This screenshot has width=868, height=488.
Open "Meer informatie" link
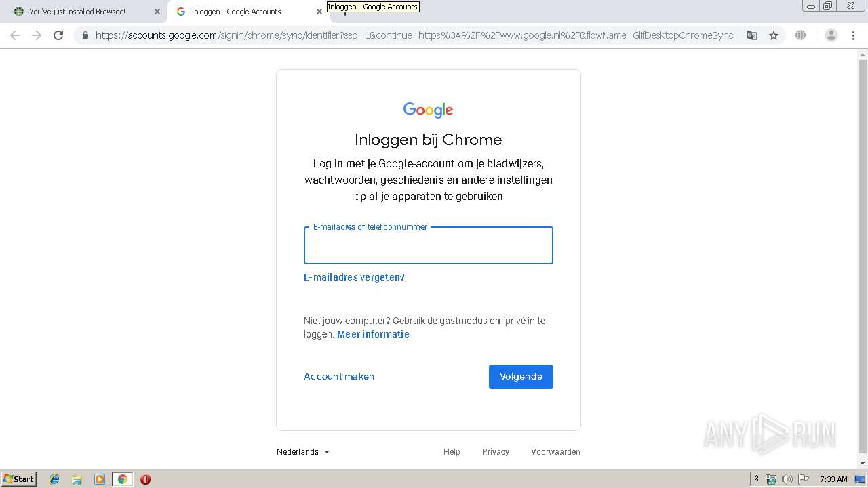(373, 334)
